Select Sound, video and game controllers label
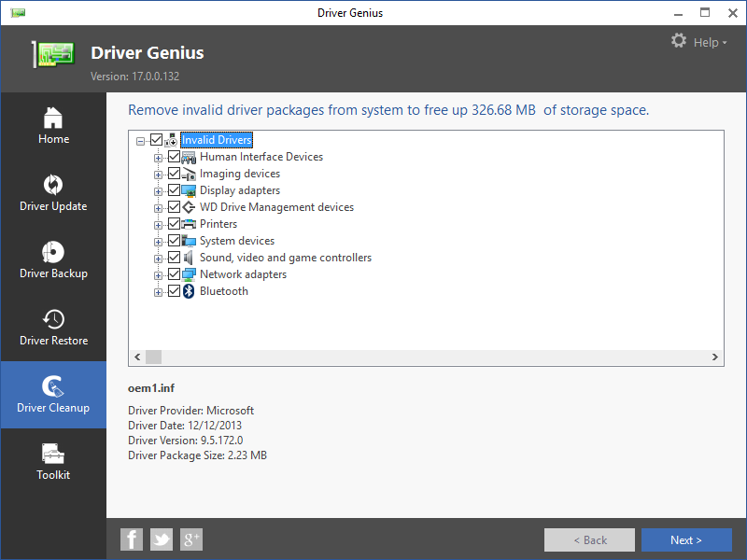Viewport: 747px width, 560px height. (286, 258)
